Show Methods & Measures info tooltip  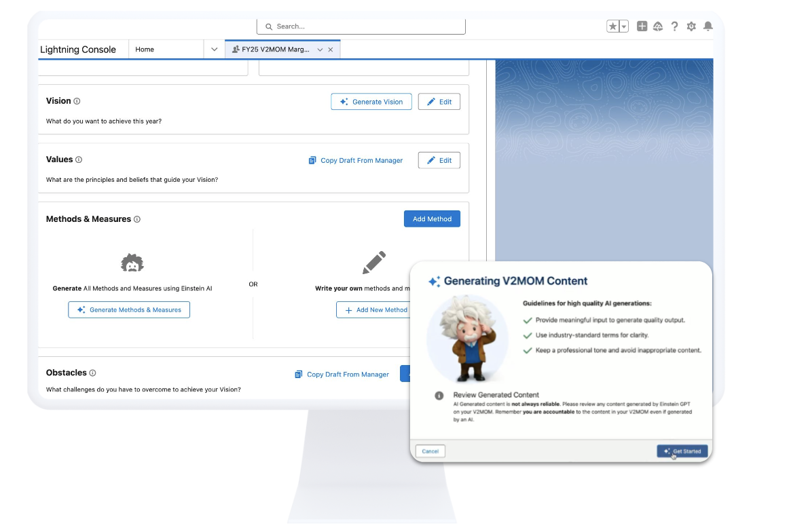pyautogui.click(x=137, y=220)
